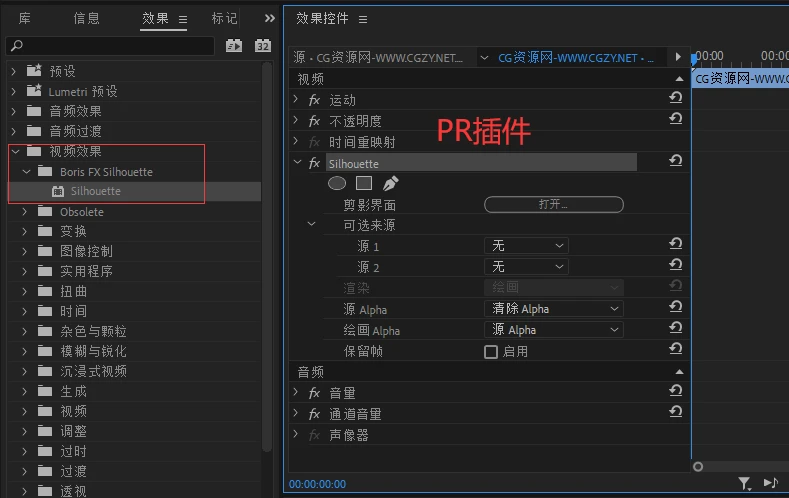
Task: Select the ellipse mask tool under Silhouette
Action: coord(337,183)
